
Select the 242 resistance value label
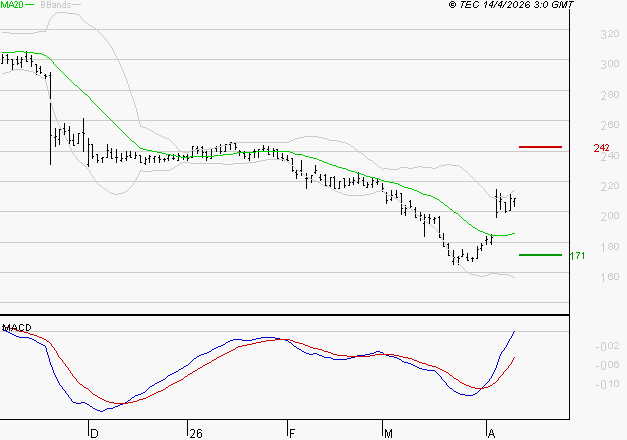[x=601, y=148]
